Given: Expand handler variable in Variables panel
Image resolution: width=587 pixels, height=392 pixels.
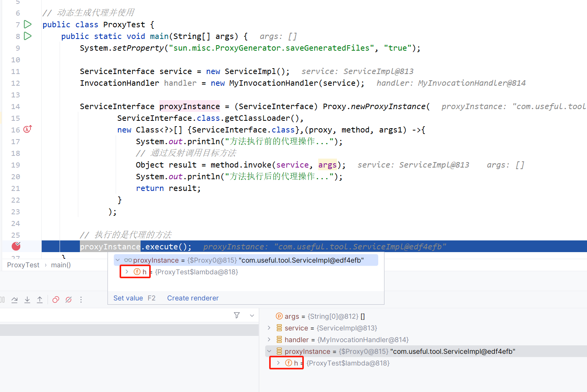Looking at the screenshot, I should click(x=269, y=339).
